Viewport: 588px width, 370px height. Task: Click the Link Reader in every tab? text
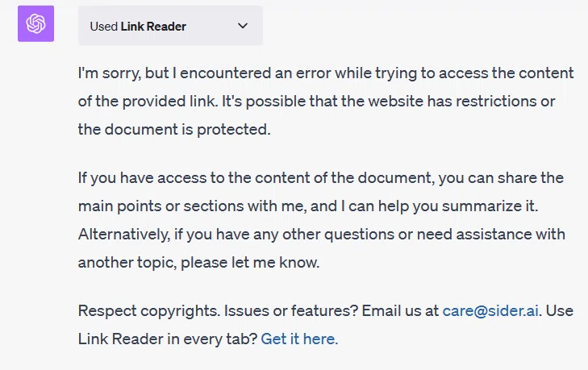coord(168,339)
